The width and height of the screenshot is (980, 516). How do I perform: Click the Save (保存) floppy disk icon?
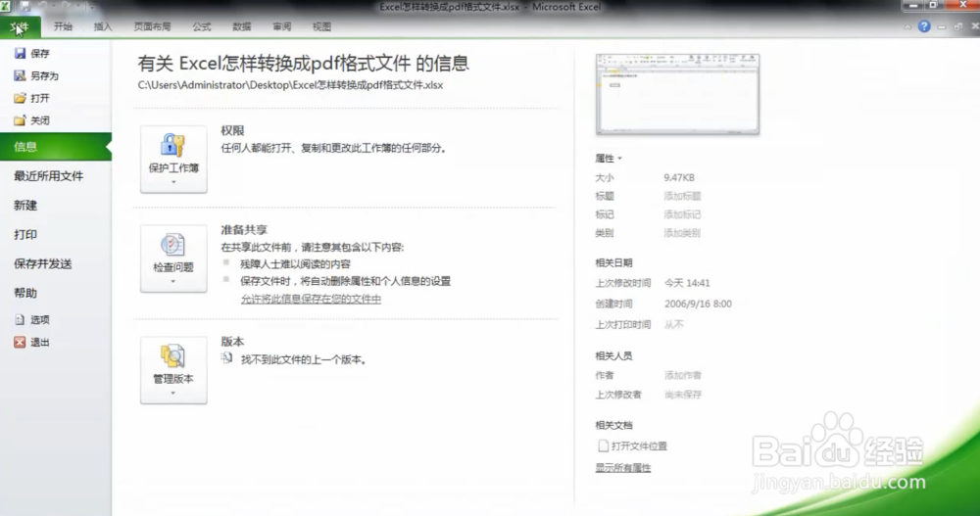pos(20,54)
